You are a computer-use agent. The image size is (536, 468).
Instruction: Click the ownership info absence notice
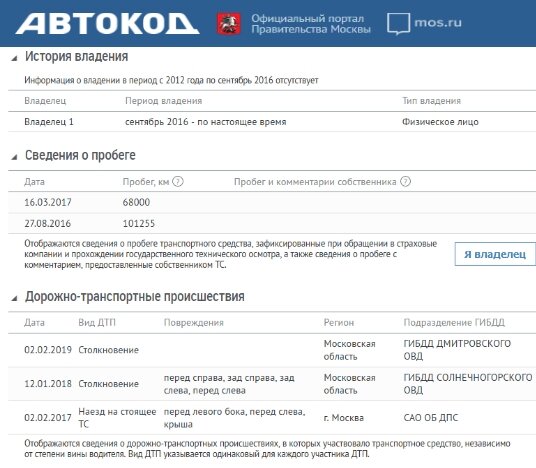point(171,80)
